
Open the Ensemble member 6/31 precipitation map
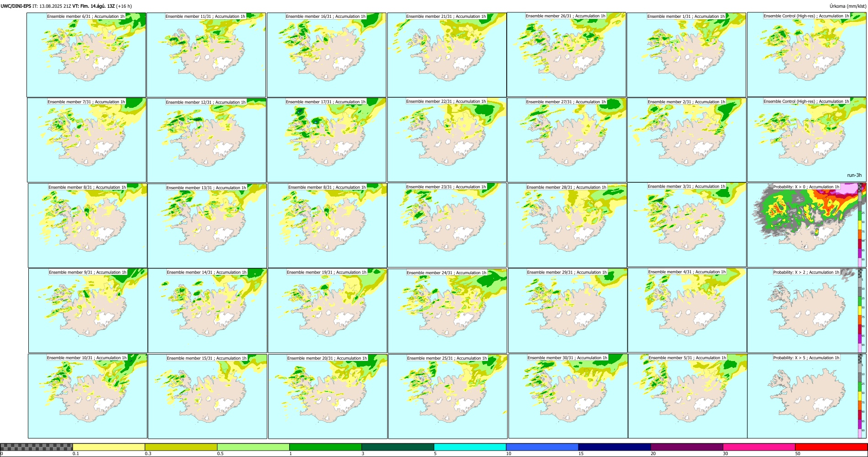tap(86, 55)
